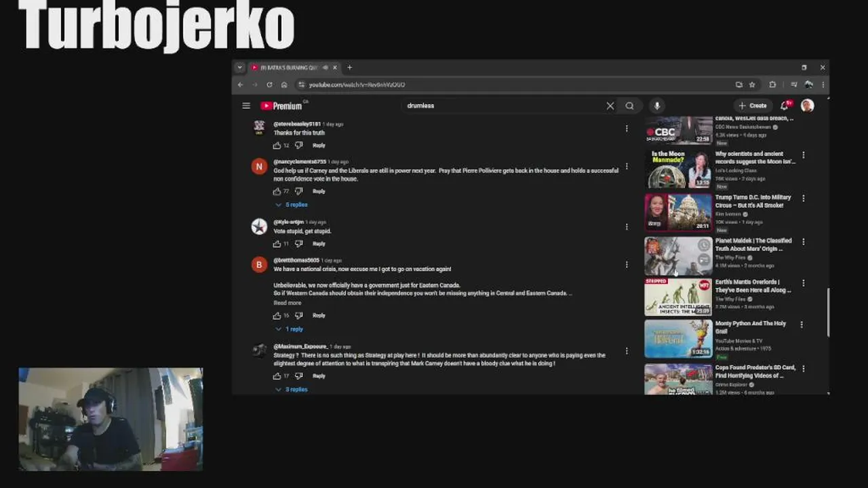Focus the YouTube search field
The image size is (868, 488).
pos(502,106)
